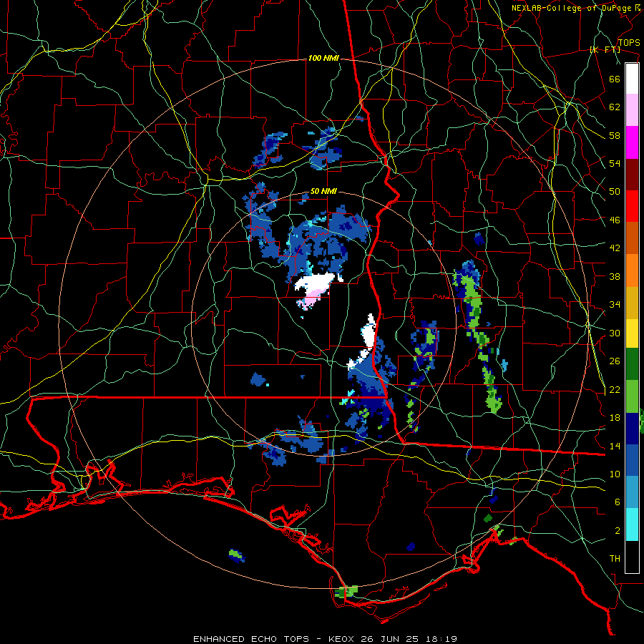Click the white color swatch in the legend
This screenshot has width=644, height=644.
[x=632, y=79]
